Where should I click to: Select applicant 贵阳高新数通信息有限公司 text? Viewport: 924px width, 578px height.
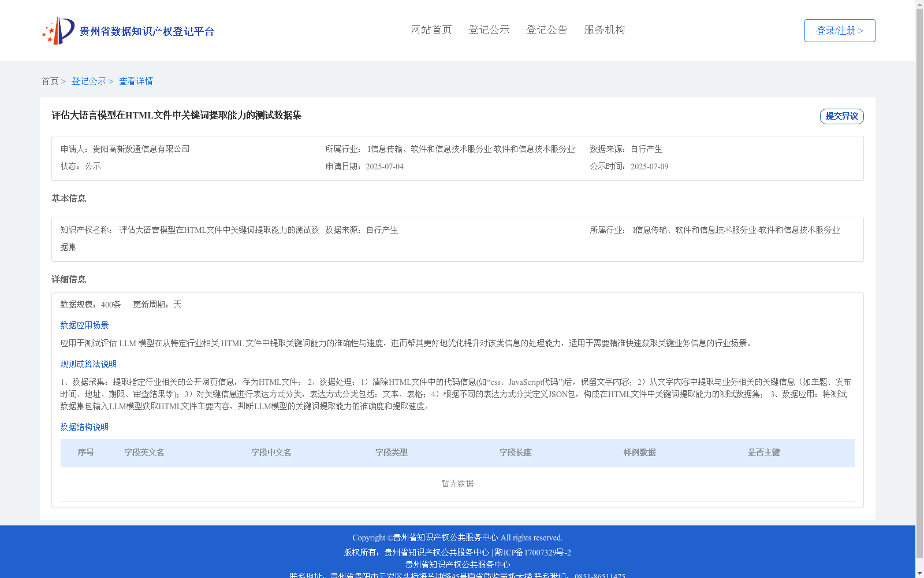[141, 149]
